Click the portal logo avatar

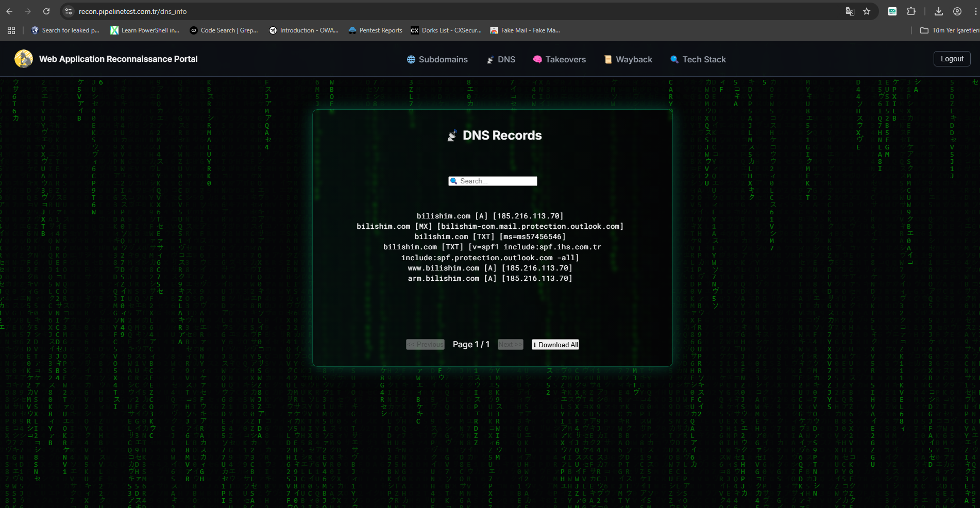pyautogui.click(x=24, y=59)
